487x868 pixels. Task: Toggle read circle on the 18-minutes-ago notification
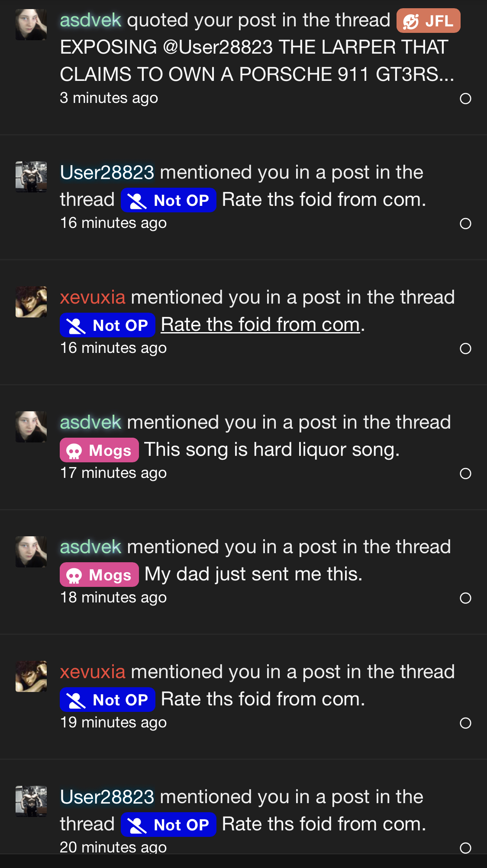pos(465,598)
